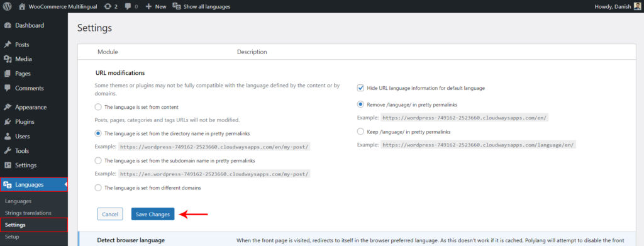Click Show all languages text

coord(207,6)
